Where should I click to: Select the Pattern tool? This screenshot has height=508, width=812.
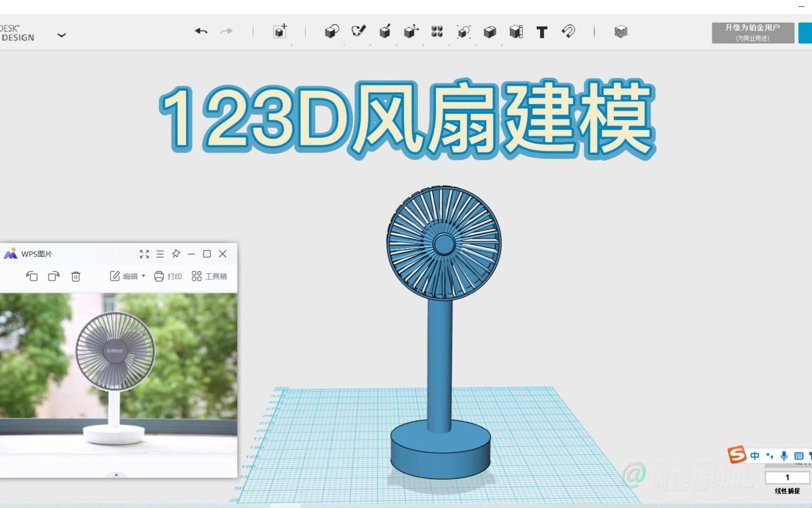(x=437, y=31)
